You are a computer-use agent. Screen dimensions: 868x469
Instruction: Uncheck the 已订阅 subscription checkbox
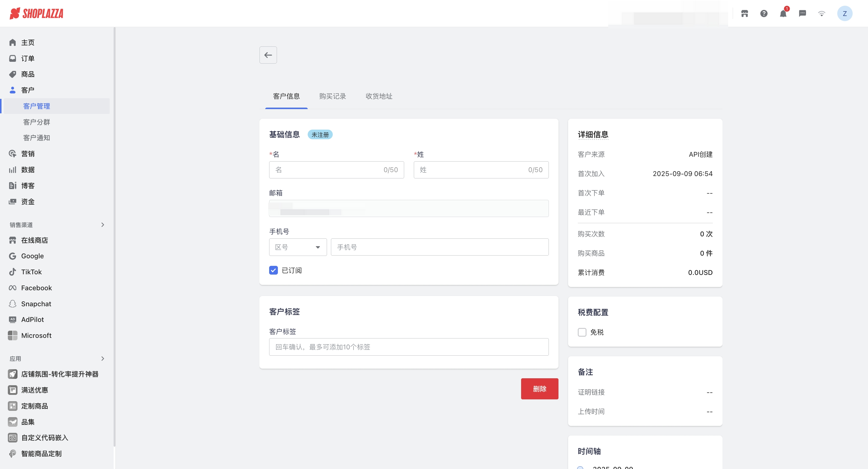click(x=273, y=270)
